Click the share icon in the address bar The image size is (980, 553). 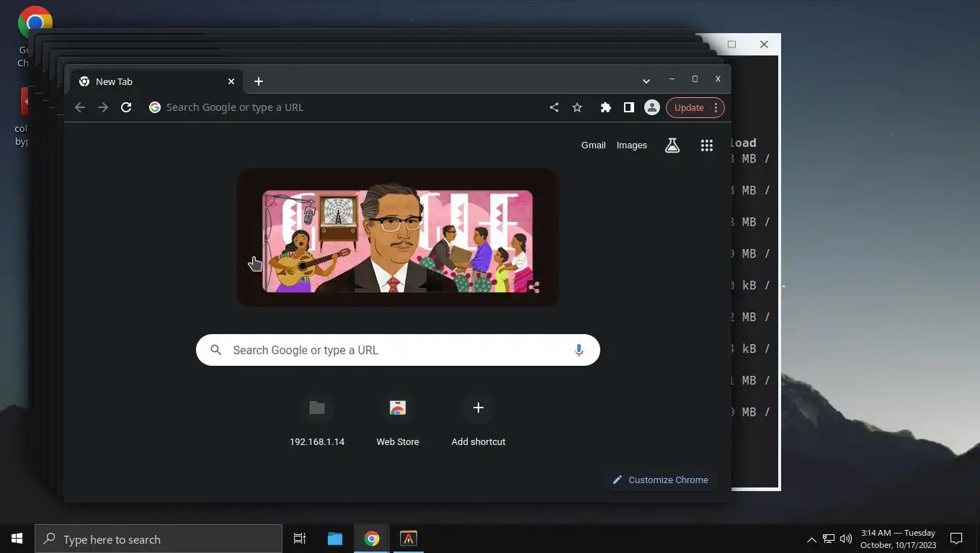(x=554, y=107)
